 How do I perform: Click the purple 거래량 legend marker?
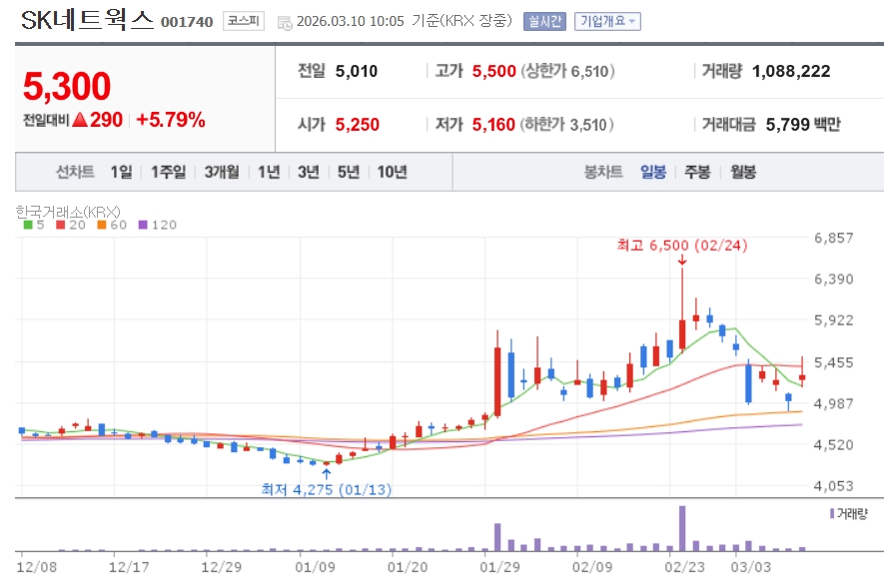coord(832,513)
